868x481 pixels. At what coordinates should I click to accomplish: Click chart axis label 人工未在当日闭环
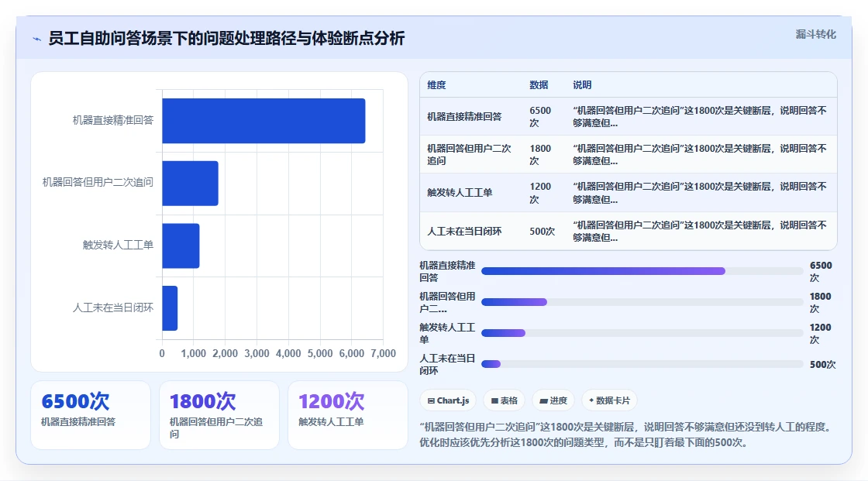113,307
